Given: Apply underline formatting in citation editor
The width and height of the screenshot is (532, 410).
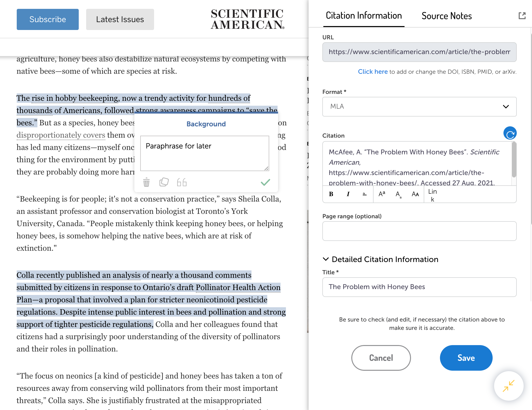Looking at the screenshot, I should [365, 194].
